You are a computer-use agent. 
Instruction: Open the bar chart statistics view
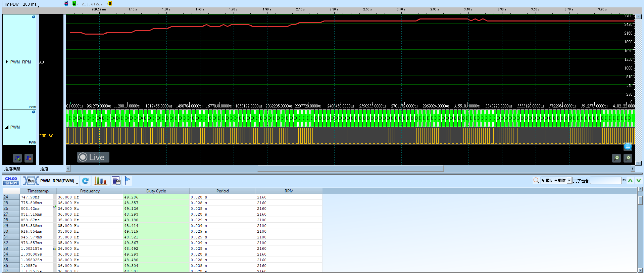coord(101,181)
